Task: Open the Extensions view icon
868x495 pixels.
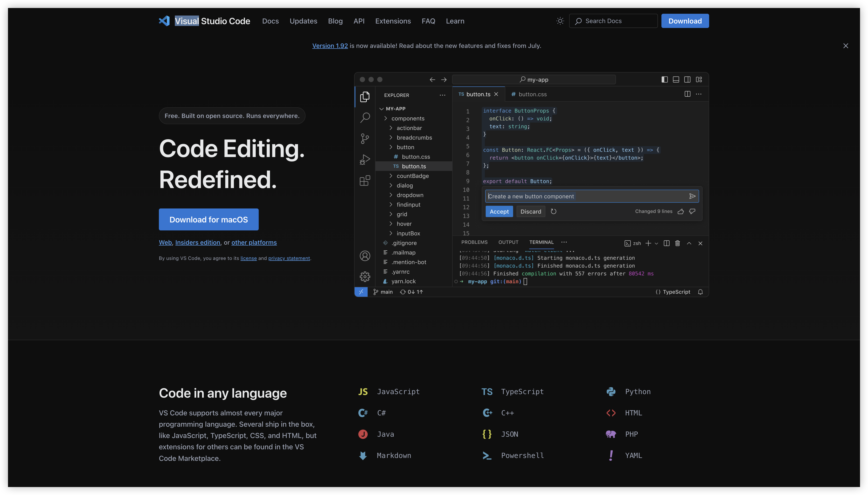Action: (x=365, y=181)
